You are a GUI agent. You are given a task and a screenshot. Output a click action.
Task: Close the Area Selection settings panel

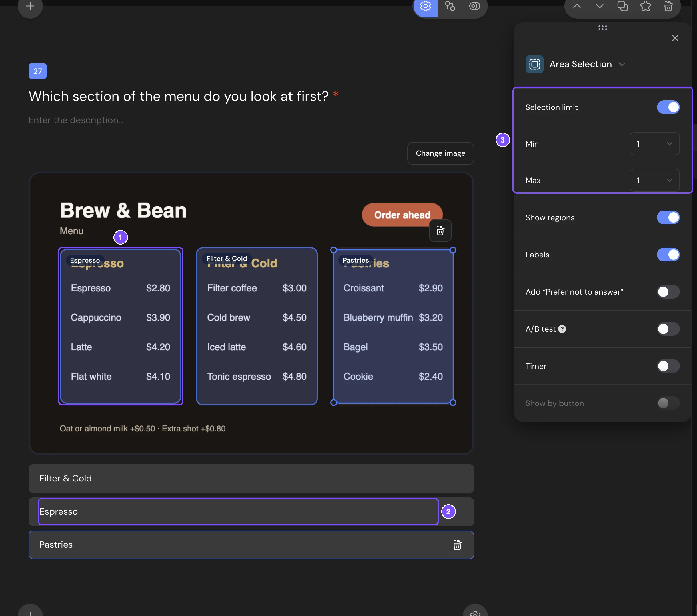675,38
